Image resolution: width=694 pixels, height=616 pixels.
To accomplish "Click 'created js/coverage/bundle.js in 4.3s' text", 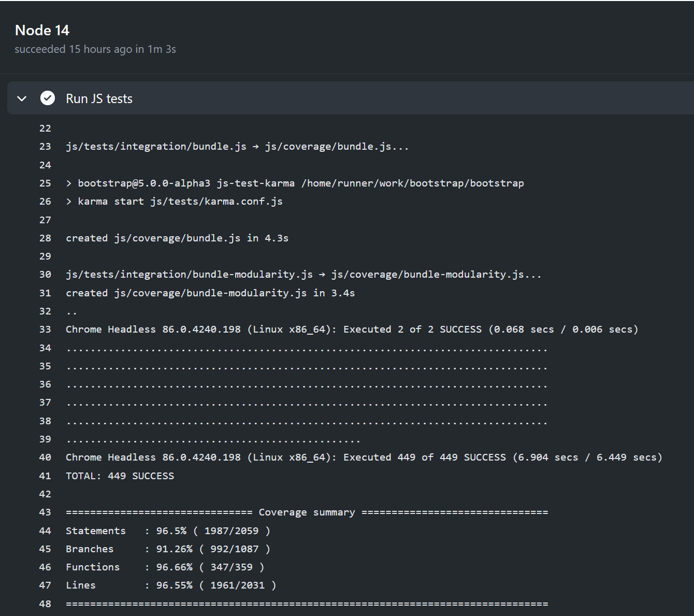I will pyautogui.click(x=177, y=238).
